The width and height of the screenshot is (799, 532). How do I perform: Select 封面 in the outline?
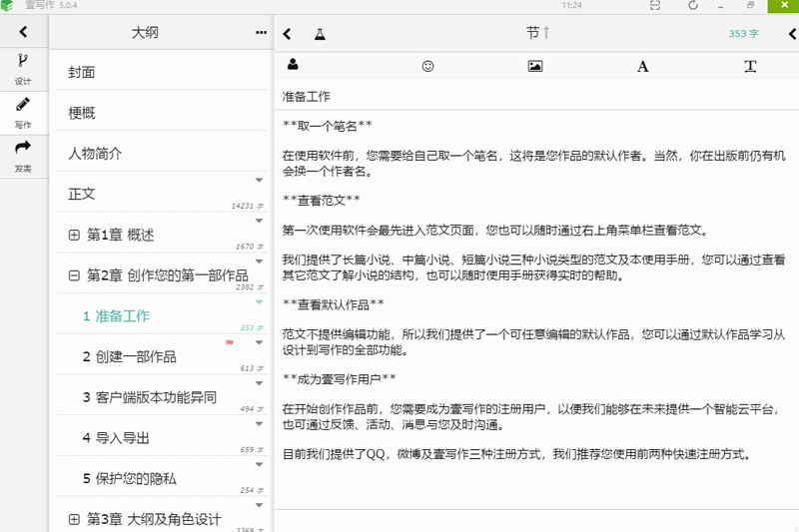162,72
